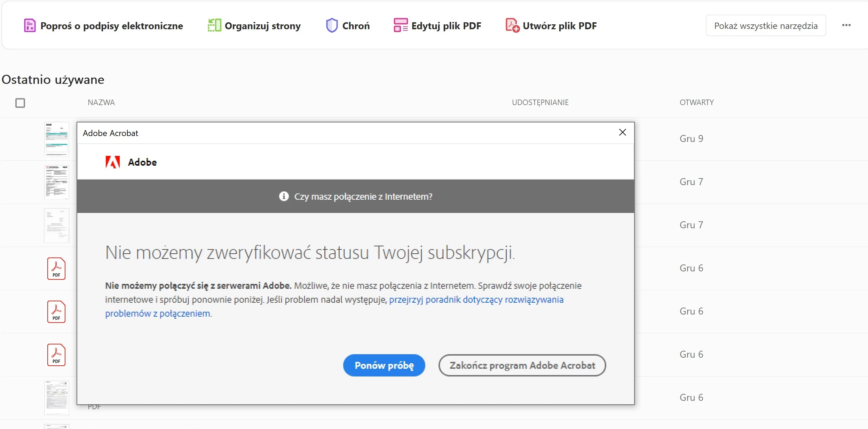
Task: Sort list by NAZWA column header
Action: point(101,103)
